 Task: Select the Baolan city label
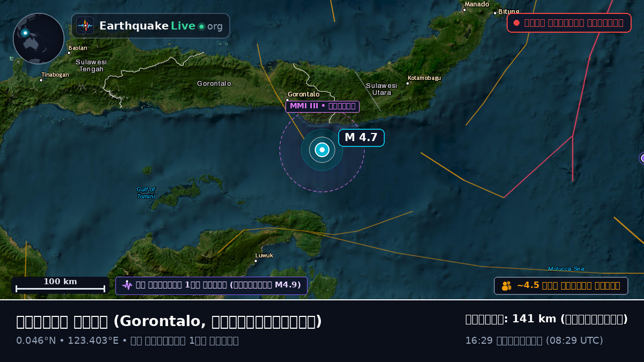point(78,48)
